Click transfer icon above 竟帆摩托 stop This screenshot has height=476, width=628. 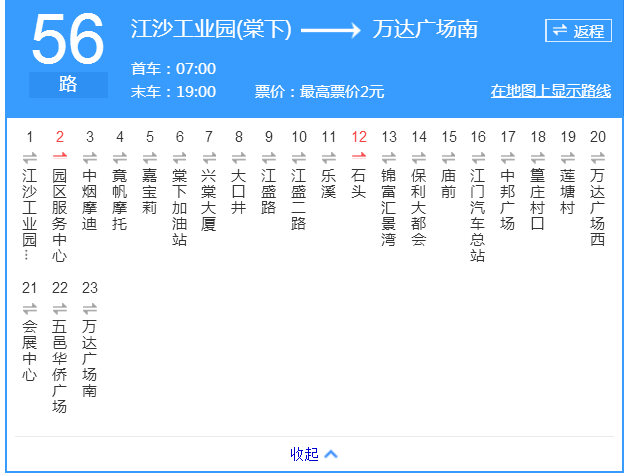120,158
